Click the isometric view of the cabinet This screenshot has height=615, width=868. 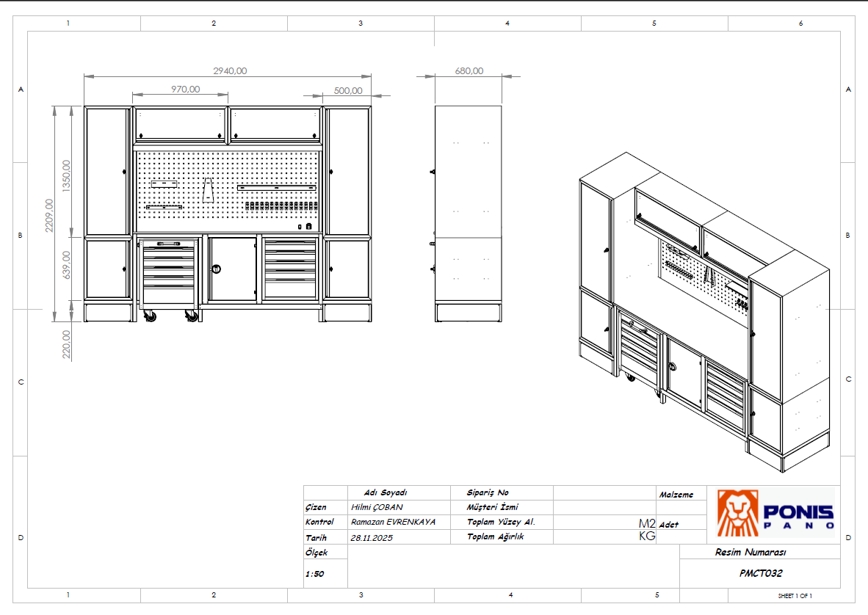tap(704, 308)
